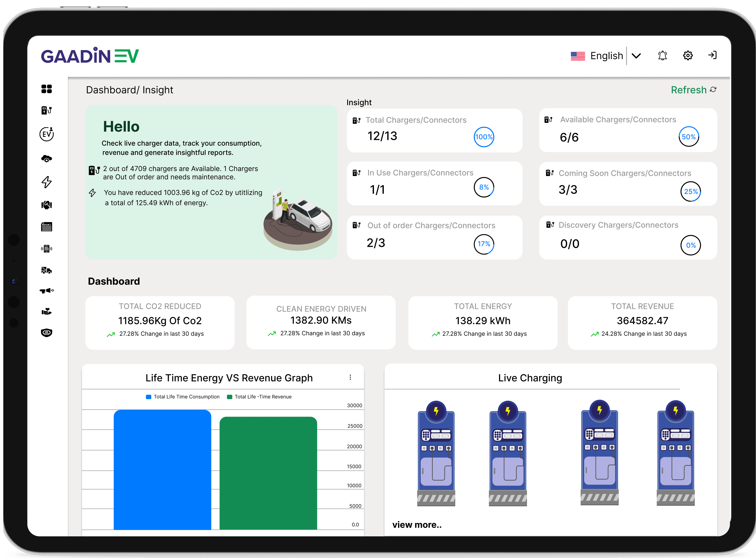Click charger icon on Out of order card
756x558 pixels.
point(356,225)
